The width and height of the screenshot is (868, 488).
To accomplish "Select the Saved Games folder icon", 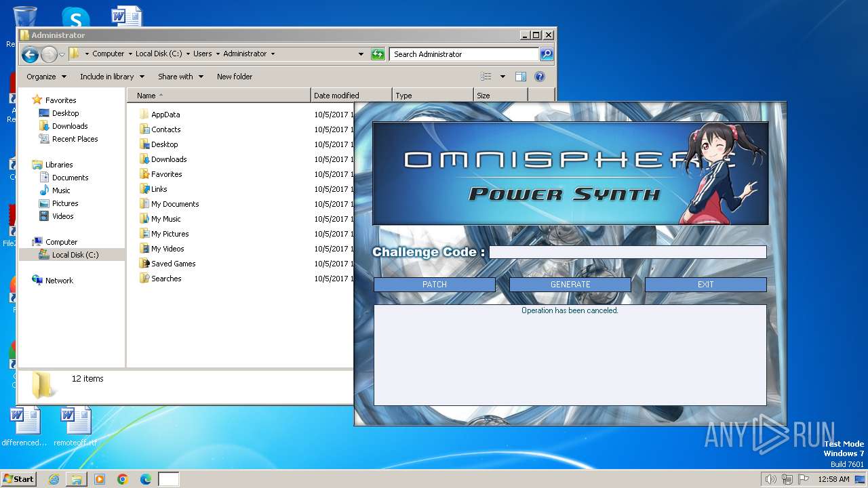I will (144, 264).
